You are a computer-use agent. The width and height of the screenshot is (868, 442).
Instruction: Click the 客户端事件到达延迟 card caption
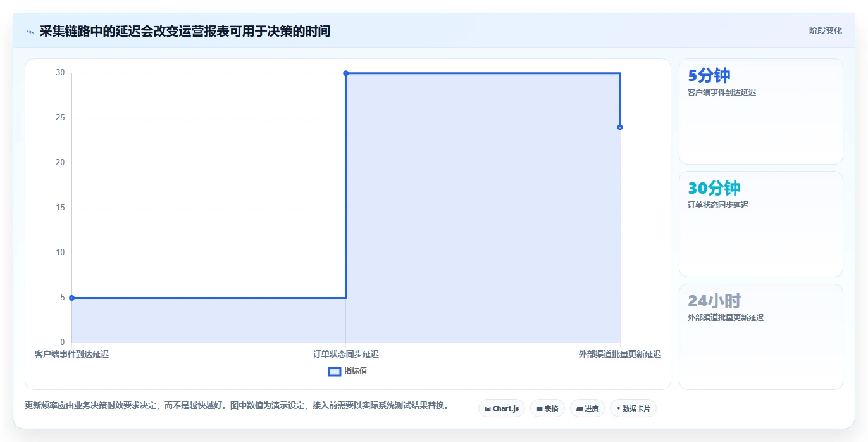721,92
